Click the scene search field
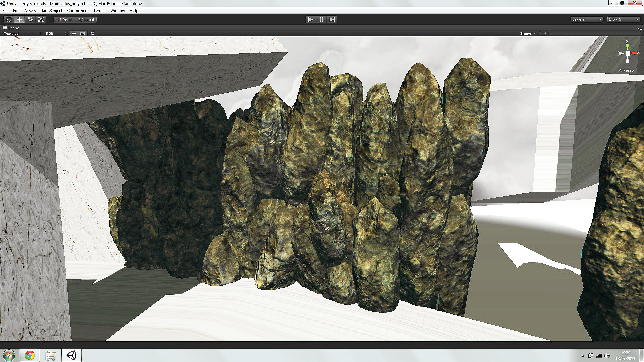This screenshot has height=362, width=644. click(590, 33)
